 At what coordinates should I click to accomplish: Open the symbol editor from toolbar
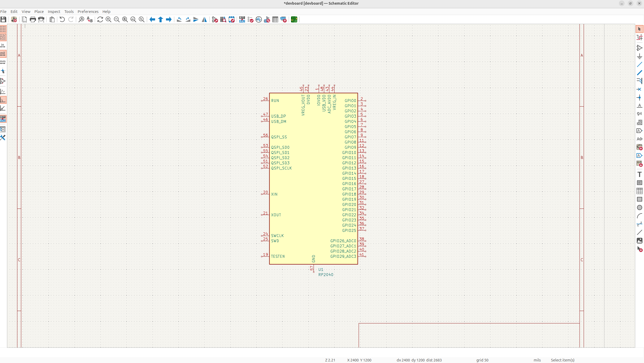215,19
